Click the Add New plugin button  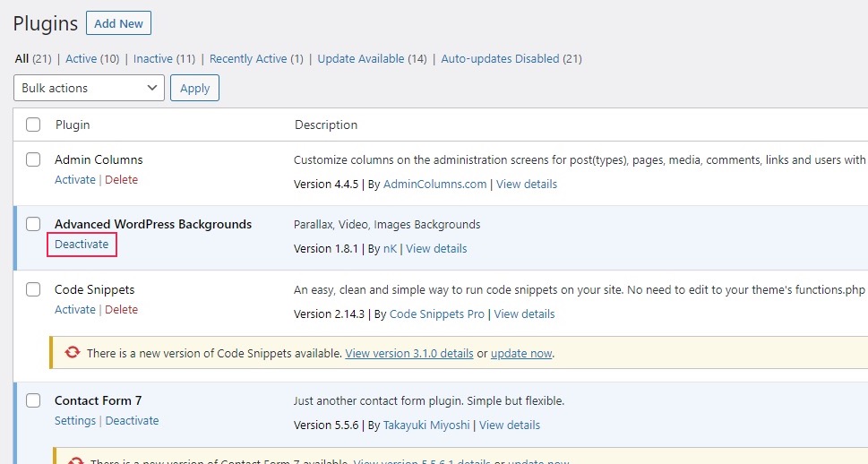(118, 23)
